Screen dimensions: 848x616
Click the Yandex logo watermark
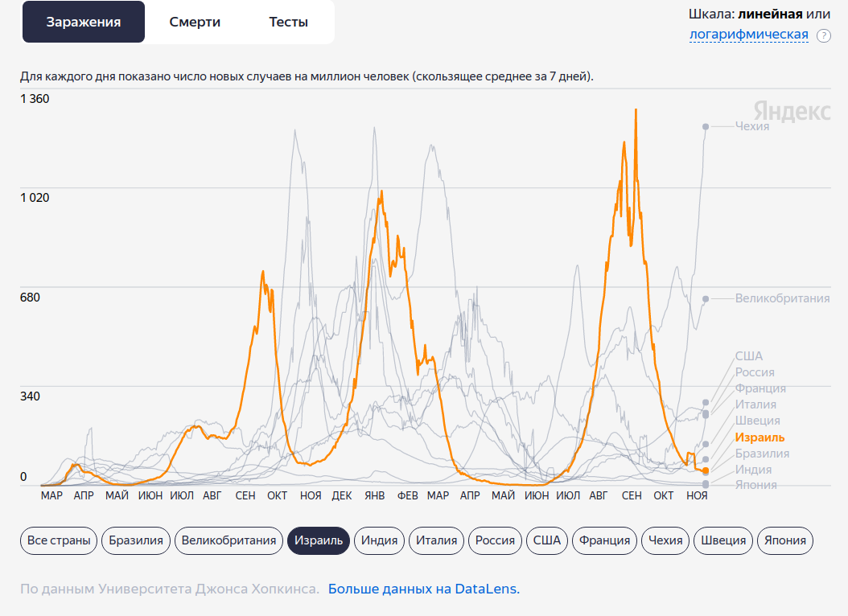tap(792, 112)
